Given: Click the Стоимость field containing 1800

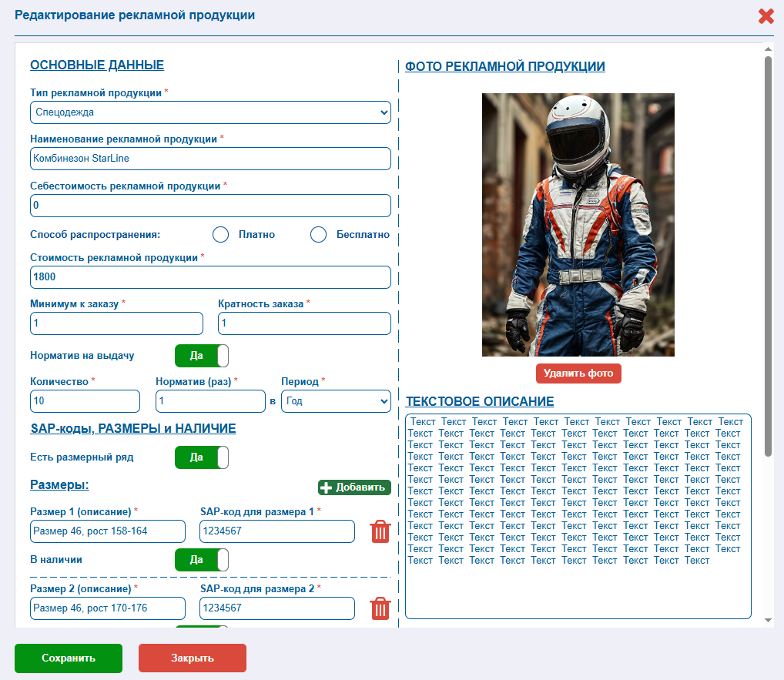Looking at the screenshot, I should point(210,277).
